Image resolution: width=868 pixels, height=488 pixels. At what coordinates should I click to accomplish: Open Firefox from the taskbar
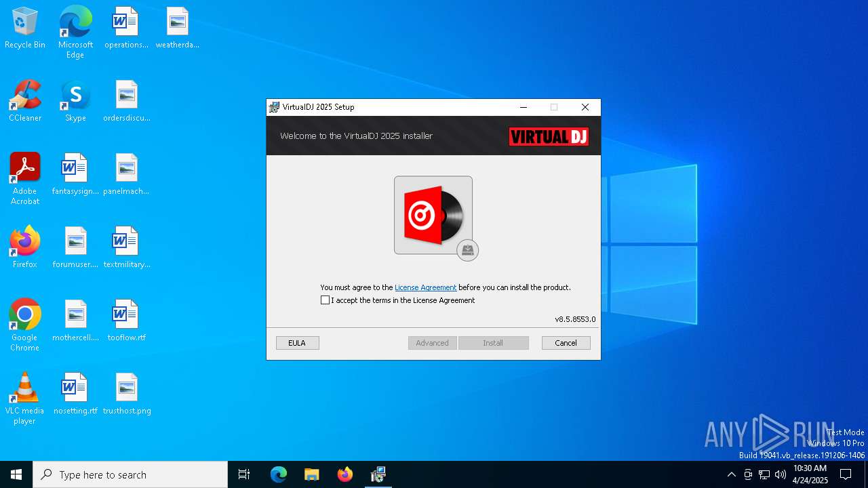point(345,474)
